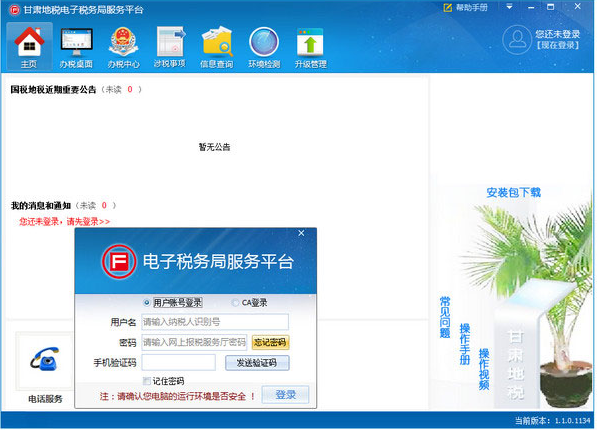Tick the 记住密码 checkbox
The image size is (597, 430).
147,381
